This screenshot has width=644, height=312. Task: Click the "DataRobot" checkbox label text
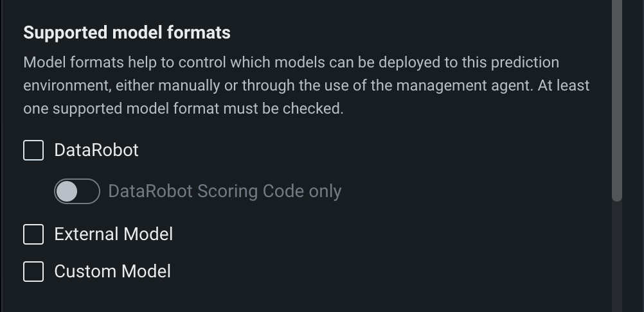[96, 150]
